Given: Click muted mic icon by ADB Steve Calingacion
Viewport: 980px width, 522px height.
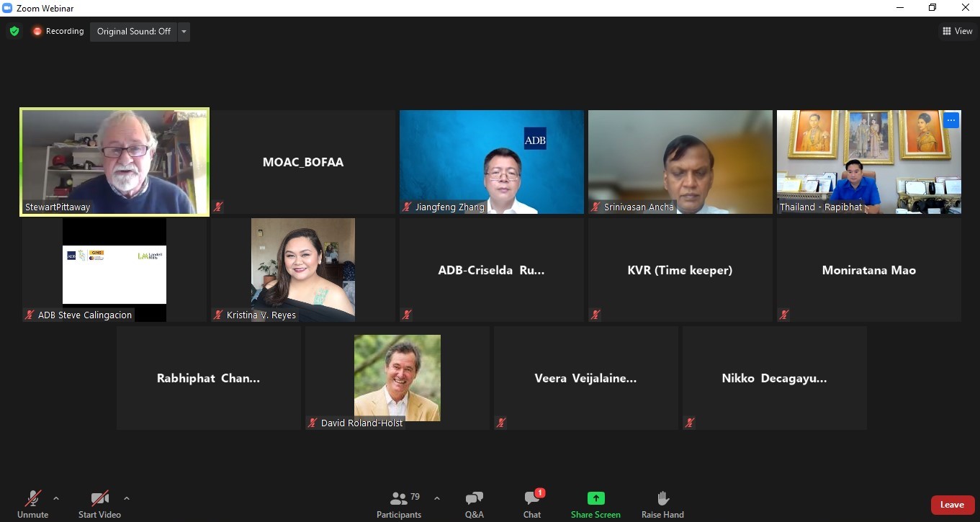Looking at the screenshot, I should [30, 315].
